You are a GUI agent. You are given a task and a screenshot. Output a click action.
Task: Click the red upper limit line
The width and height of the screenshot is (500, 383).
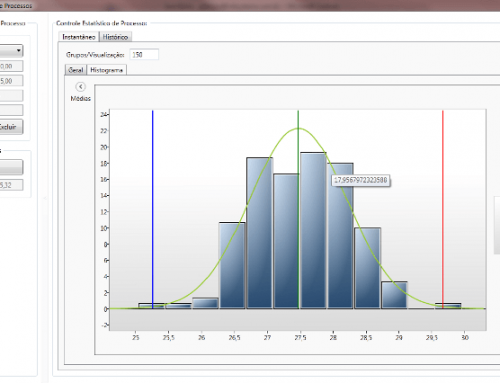(443, 209)
